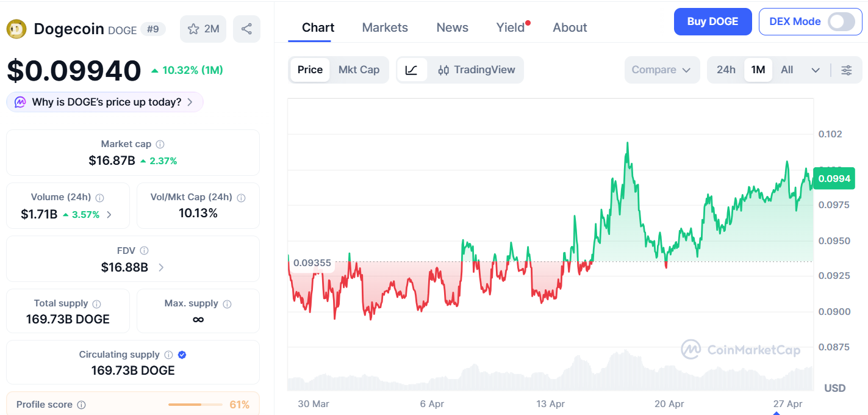Click the 0.0994 current price chart label
The image size is (868, 415).
coord(833,178)
